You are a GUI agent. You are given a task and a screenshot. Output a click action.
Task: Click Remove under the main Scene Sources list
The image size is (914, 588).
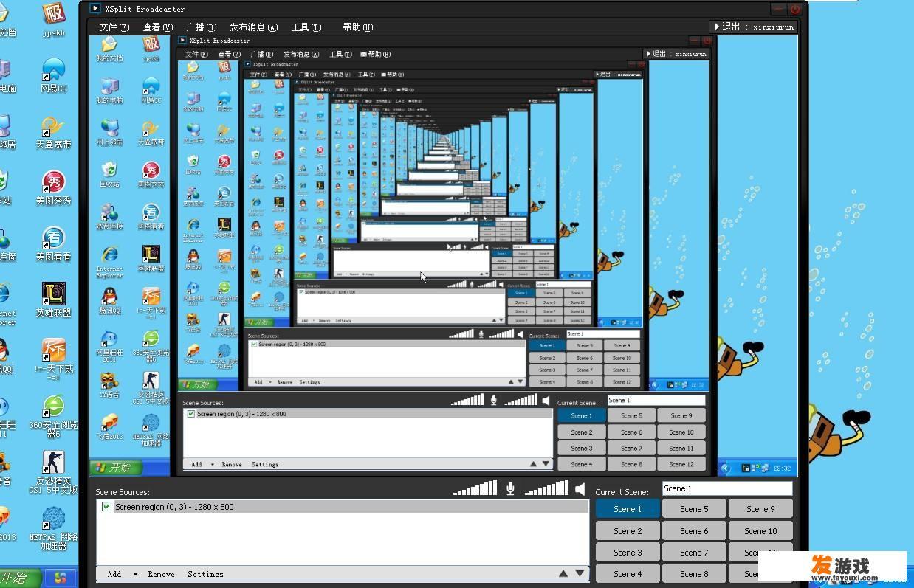(161, 574)
